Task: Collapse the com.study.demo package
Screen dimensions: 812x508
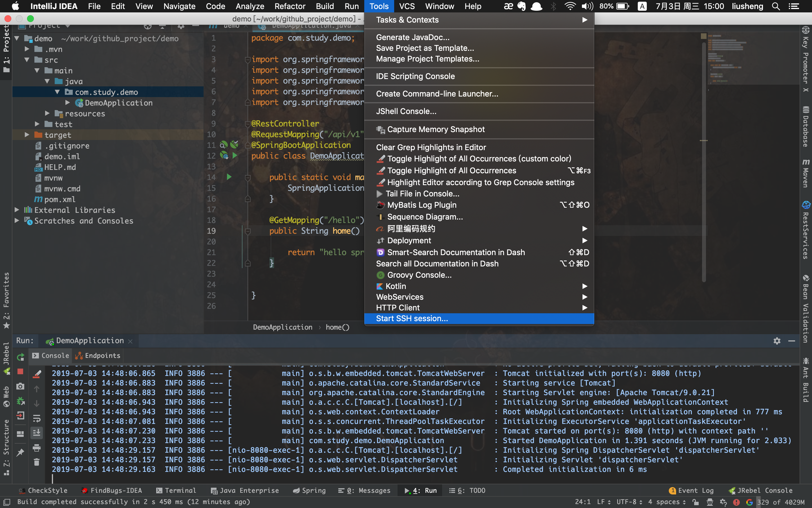Action: coord(57,92)
